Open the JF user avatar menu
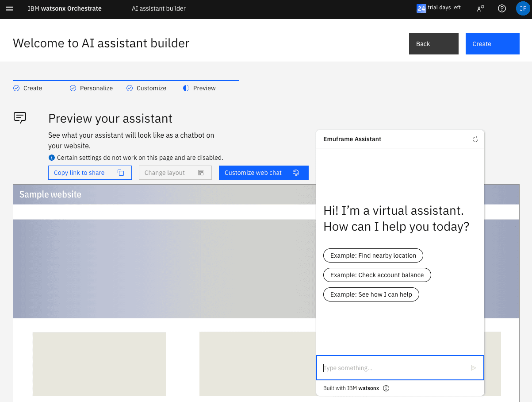Image resolution: width=532 pixels, height=402 pixels. coord(523,8)
